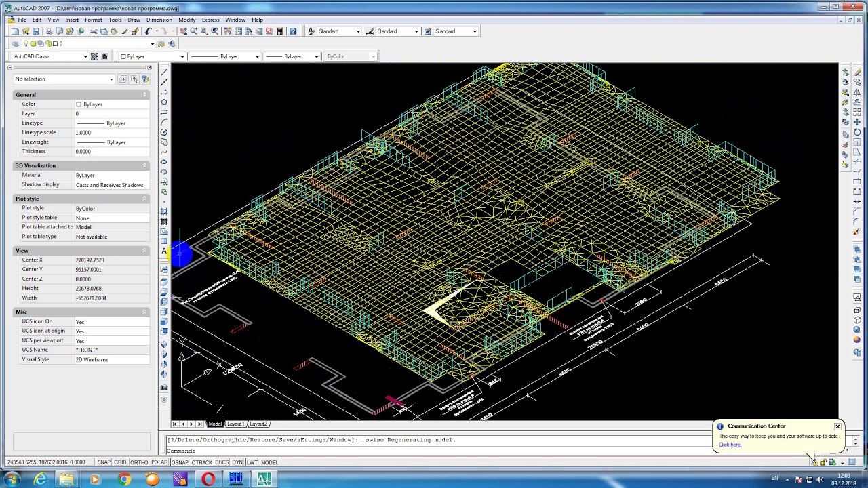Image resolution: width=868 pixels, height=488 pixels.
Task: Click the Undo arrow icon
Action: click(x=148, y=31)
